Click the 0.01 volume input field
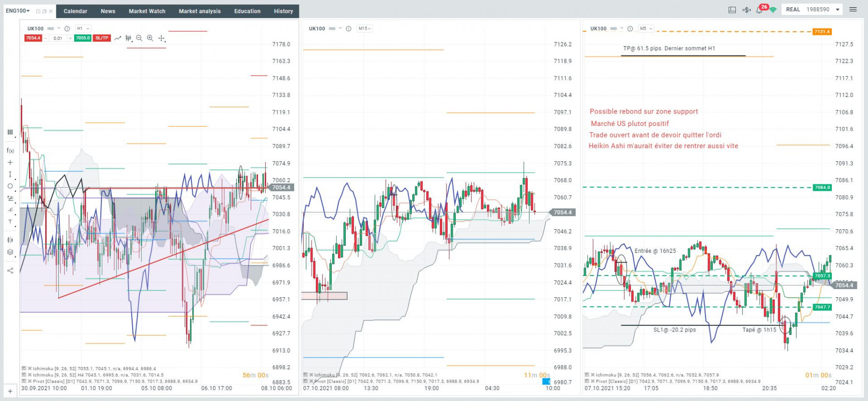 pos(58,38)
